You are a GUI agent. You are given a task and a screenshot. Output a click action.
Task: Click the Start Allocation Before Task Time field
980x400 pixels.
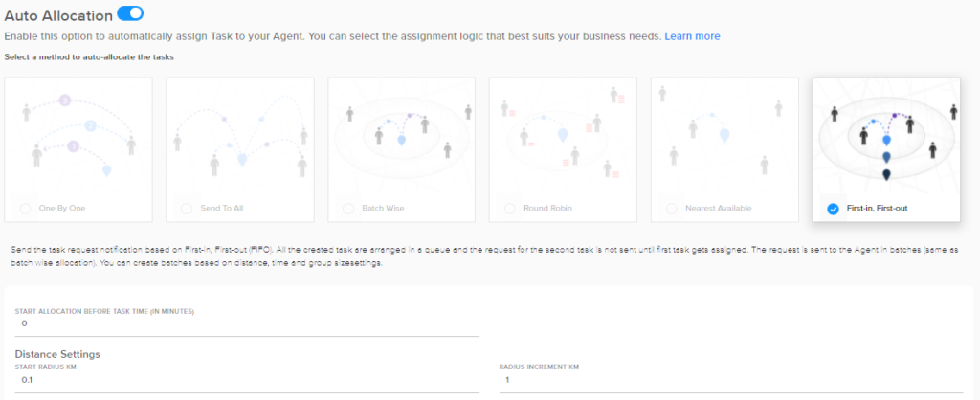(x=247, y=323)
